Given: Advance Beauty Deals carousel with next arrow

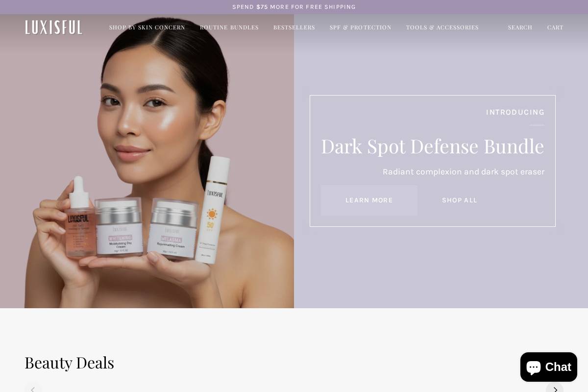Looking at the screenshot, I should pos(555,389).
